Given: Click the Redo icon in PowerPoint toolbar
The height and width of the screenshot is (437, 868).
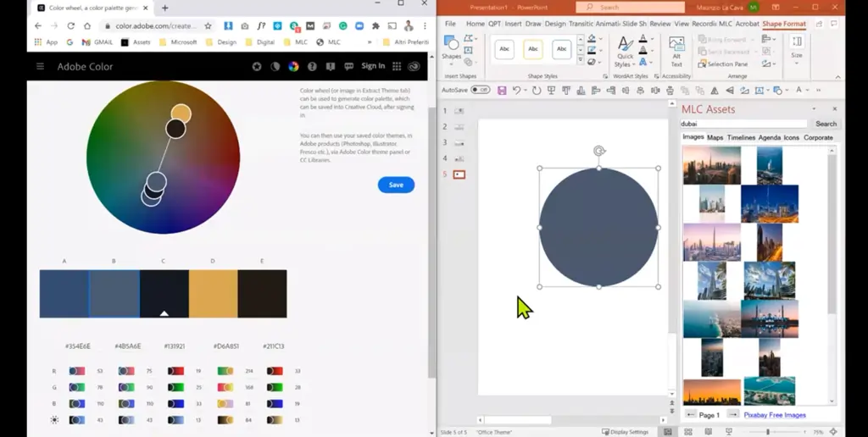Looking at the screenshot, I should point(537,90).
